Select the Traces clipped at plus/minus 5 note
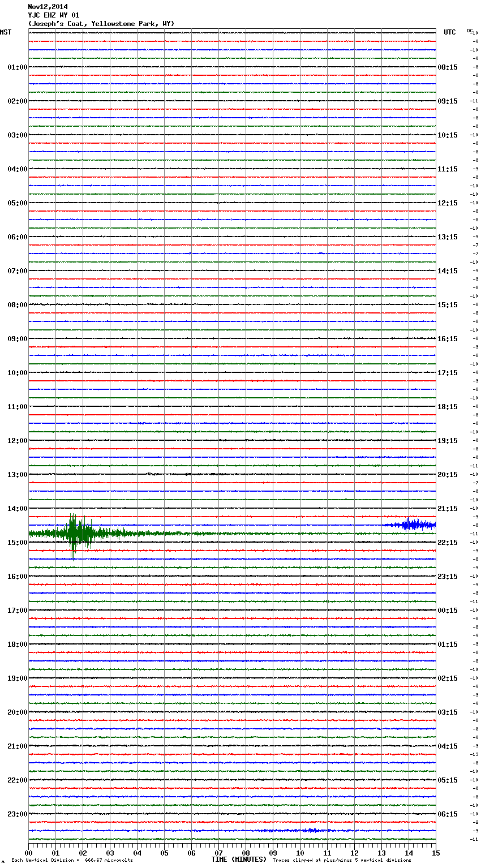This screenshot has width=481, height=868. (x=342, y=861)
